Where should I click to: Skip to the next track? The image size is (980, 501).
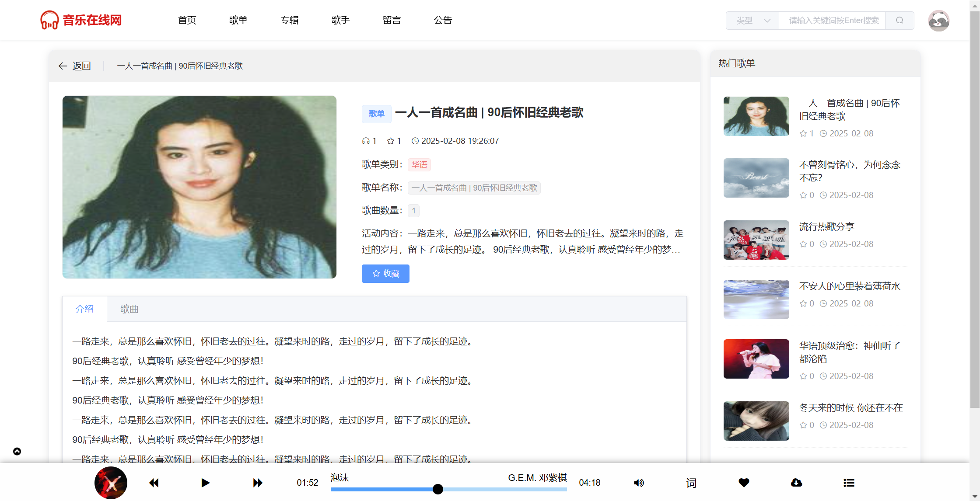[258, 483]
